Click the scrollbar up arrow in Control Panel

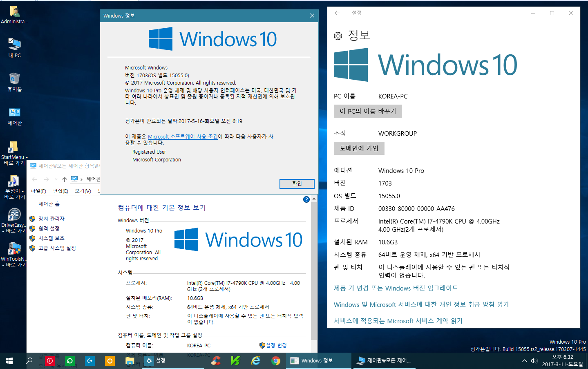314,199
